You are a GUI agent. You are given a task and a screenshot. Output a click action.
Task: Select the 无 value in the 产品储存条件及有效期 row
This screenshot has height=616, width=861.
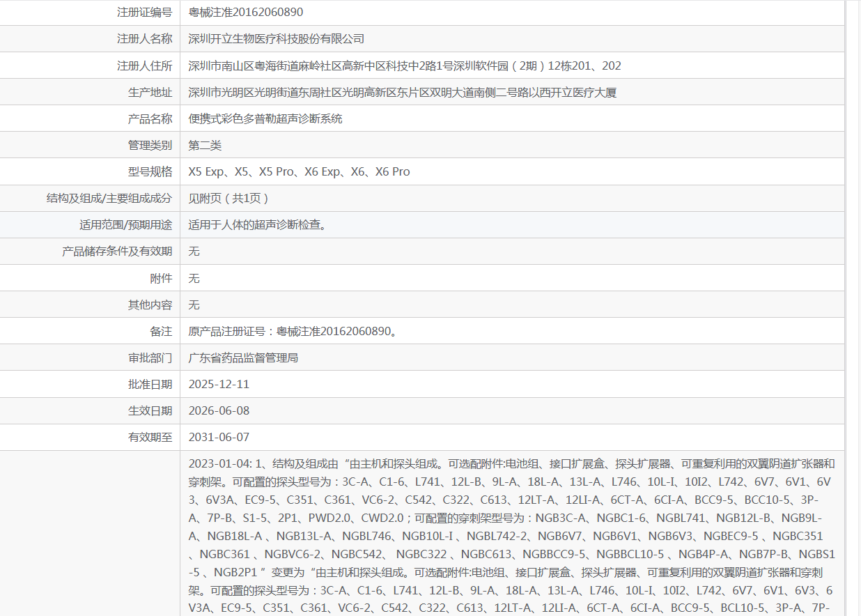click(194, 252)
